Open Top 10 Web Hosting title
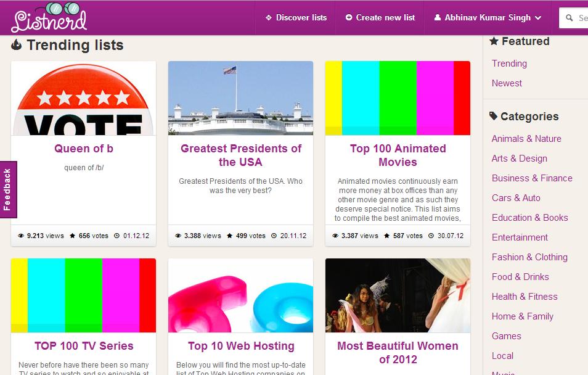Image resolution: width=588 pixels, height=375 pixels. point(241,346)
